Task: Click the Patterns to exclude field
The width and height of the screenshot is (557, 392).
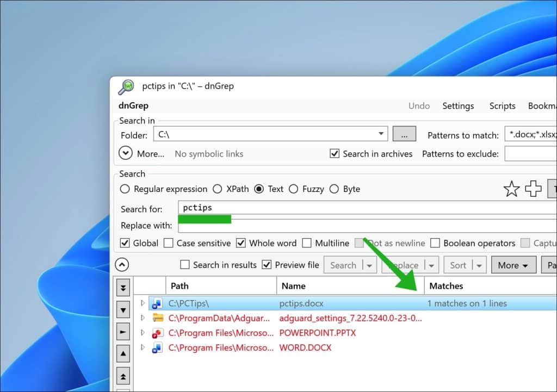Action: click(x=531, y=154)
